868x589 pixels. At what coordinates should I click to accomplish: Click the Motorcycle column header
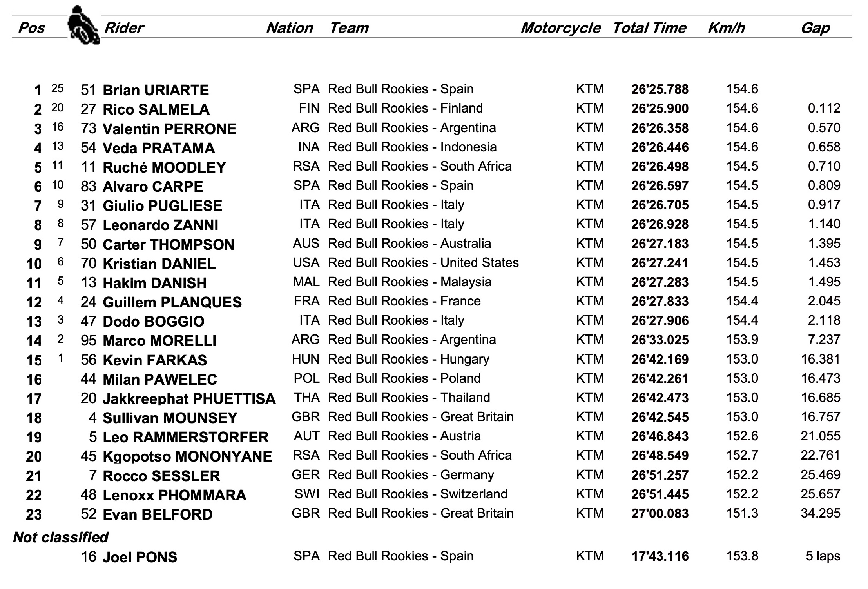tap(560, 28)
